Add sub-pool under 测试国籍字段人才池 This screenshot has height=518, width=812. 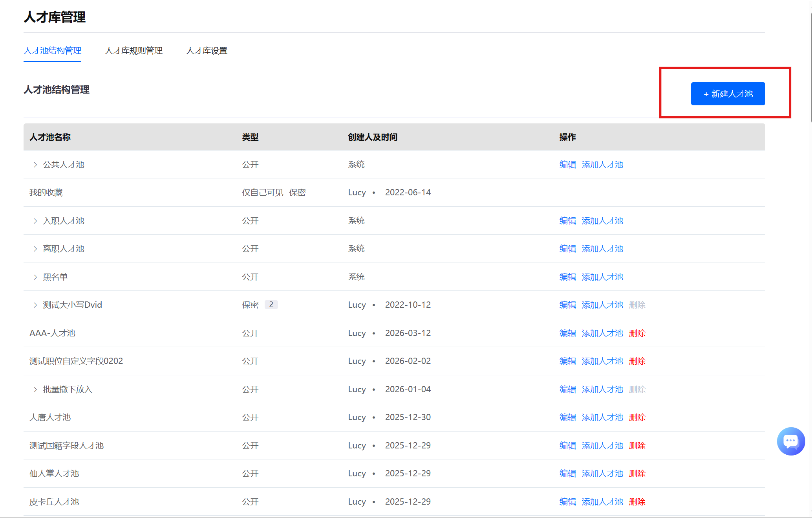602,446
